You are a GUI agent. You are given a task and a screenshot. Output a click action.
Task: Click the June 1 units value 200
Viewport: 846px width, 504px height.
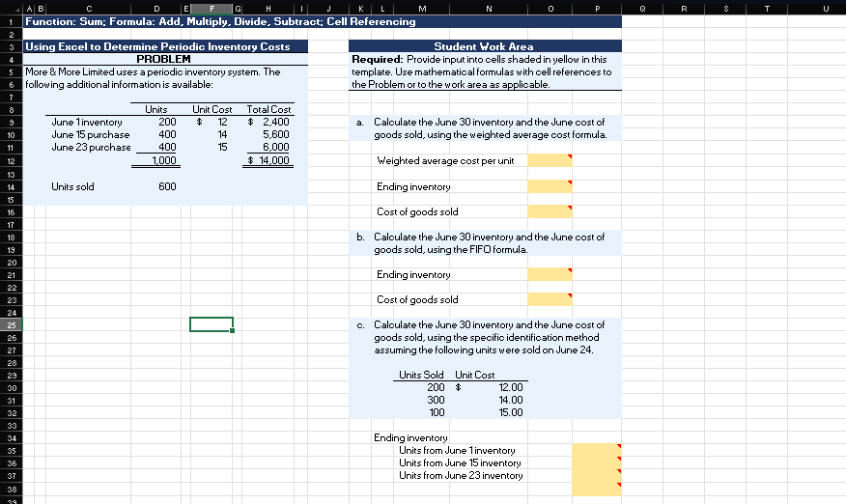(x=167, y=122)
